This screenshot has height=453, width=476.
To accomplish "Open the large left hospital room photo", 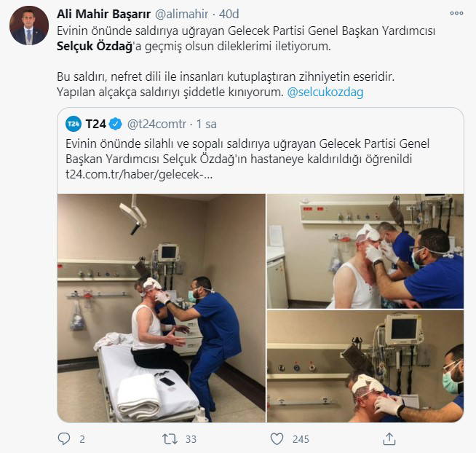I will coord(161,308).
